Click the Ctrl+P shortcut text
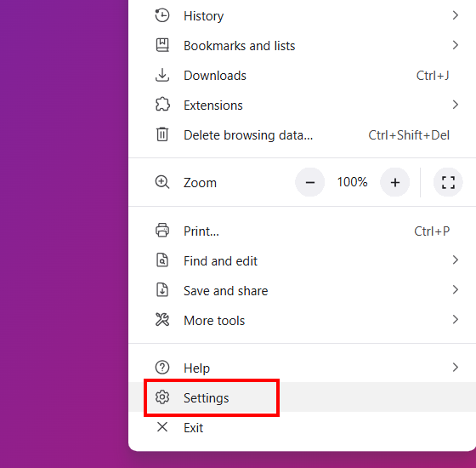This screenshot has width=476, height=468. pos(432,231)
